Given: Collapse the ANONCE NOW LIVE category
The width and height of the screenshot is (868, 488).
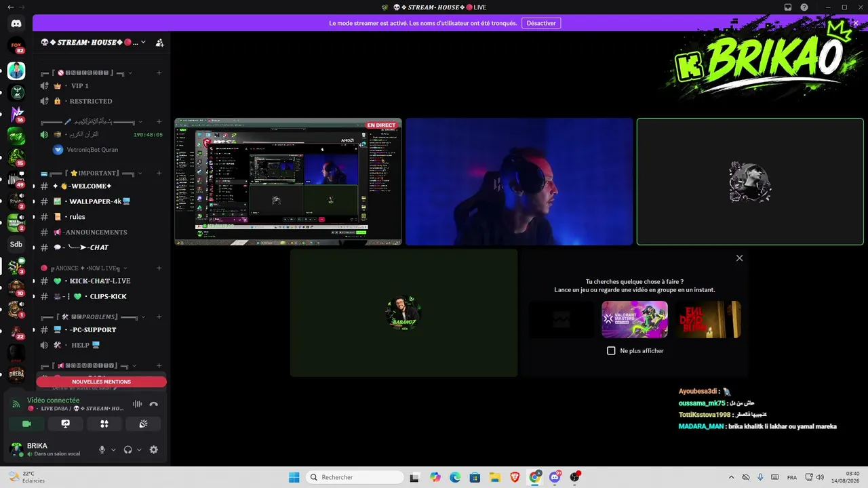Looking at the screenshot, I should [83, 268].
